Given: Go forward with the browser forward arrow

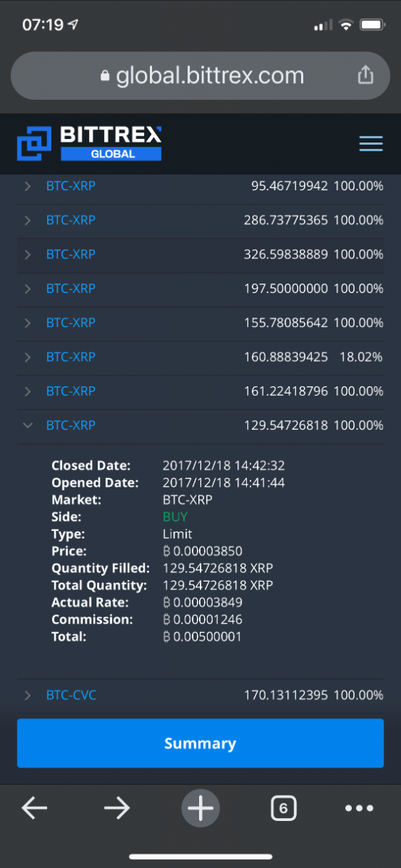Looking at the screenshot, I should tap(117, 808).
